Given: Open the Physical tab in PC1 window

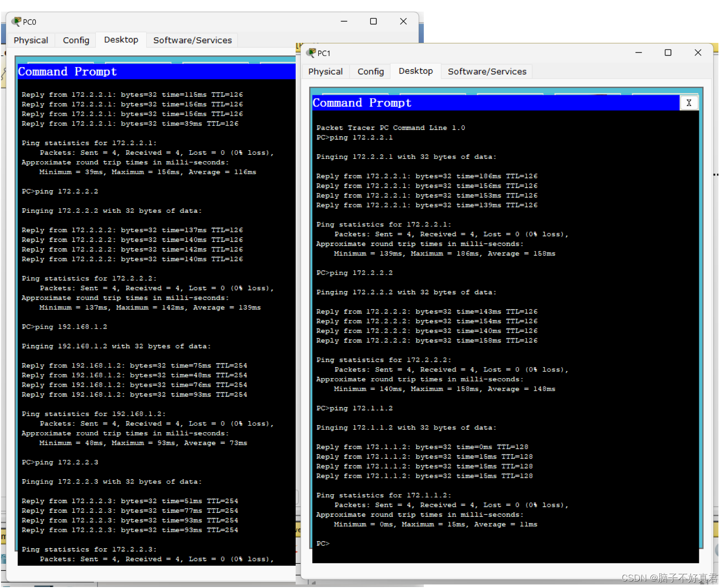Looking at the screenshot, I should point(325,72).
